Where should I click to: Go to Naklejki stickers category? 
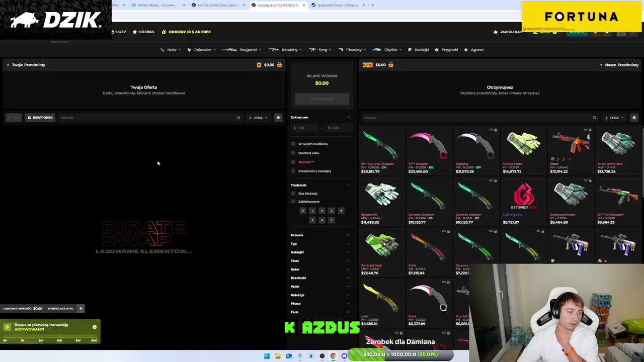(x=419, y=50)
